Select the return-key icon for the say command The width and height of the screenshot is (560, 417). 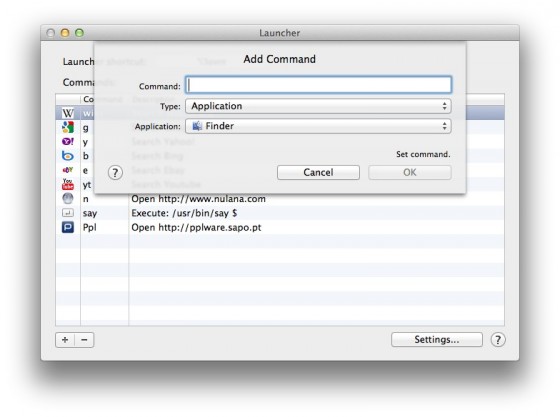(68, 213)
